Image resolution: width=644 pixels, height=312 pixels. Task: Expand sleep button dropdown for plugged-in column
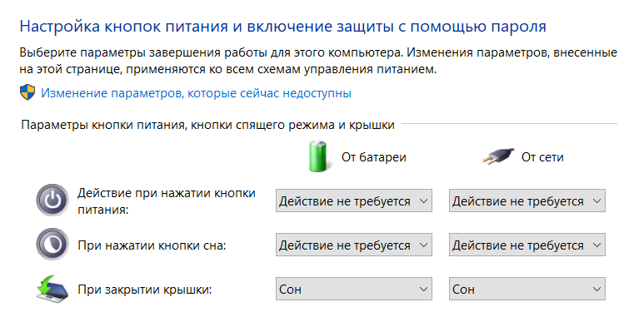point(527,245)
